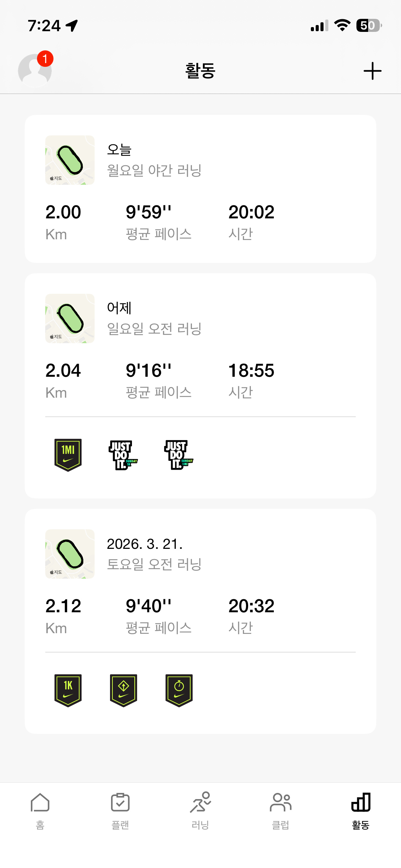Tap the 1MI achievement badge
This screenshot has height=868, width=401.
(68, 455)
